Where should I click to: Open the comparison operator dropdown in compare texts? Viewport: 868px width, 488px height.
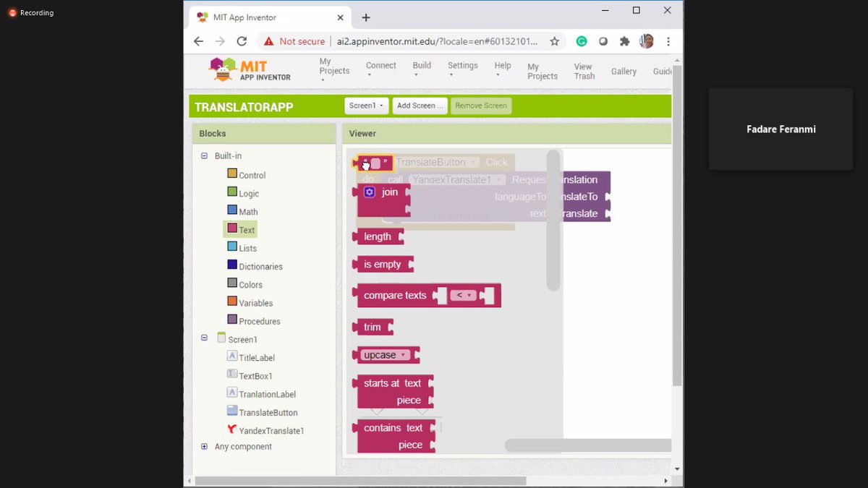[464, 295]
